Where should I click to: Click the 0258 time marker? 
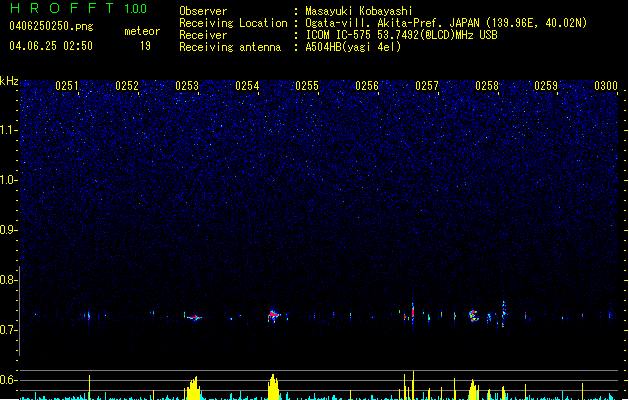click(x=487, y=86)
